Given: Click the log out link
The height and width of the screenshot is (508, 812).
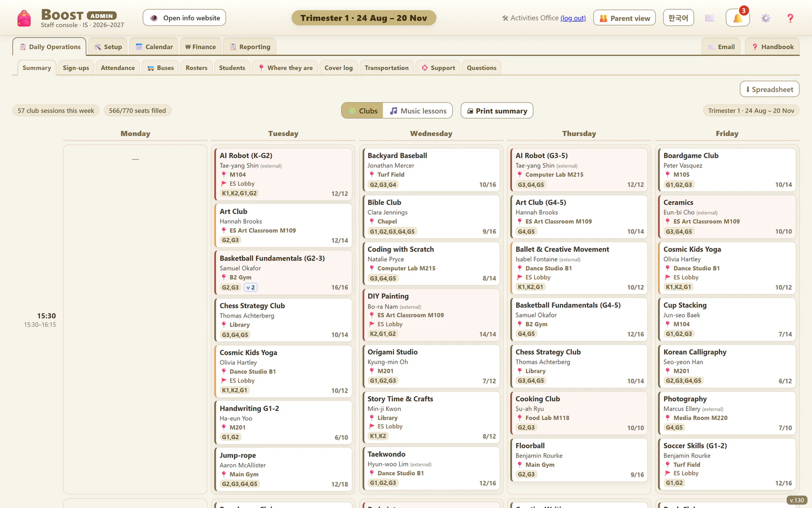Looking at the screenshot, I should (x=573, y=18).
